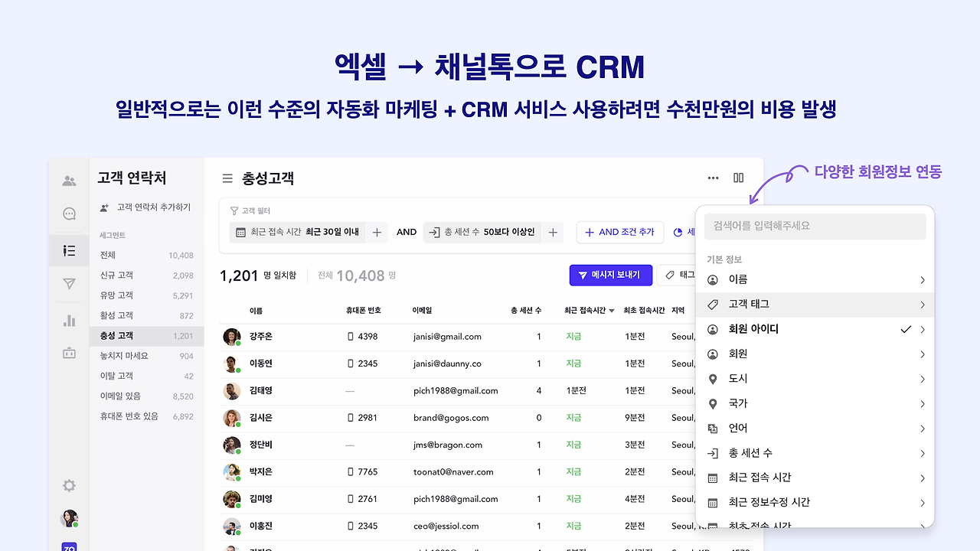Click the AND 조건 추가 button
Viewport: 980px width, 551px height.
click(619, 232)
